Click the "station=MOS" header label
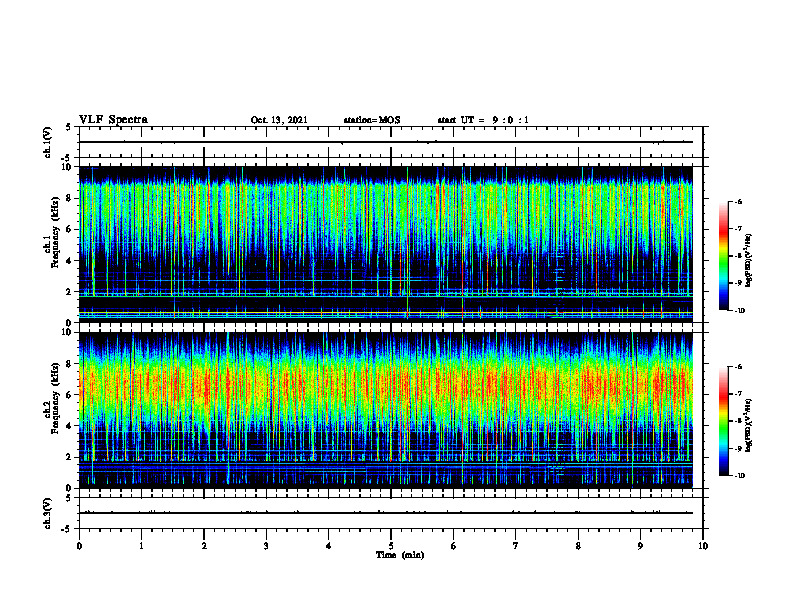The width and height of the screenshot is (792, 612). coord(372,120)
